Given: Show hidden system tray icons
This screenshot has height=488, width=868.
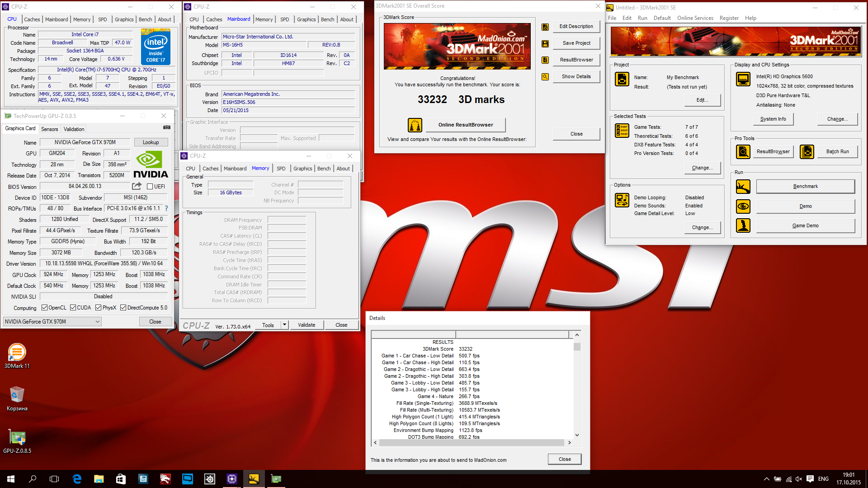Looking at the screenshot, I should point(766,479).
